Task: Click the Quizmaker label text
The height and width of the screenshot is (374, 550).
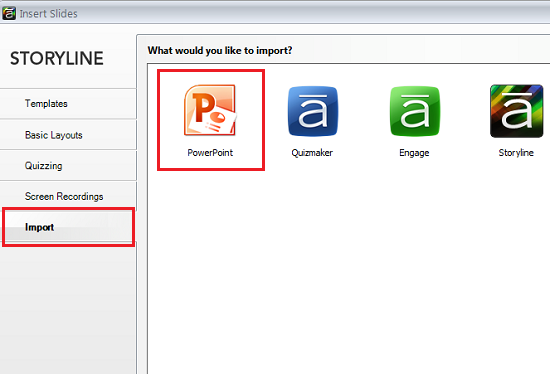Action: click(312, 153)
